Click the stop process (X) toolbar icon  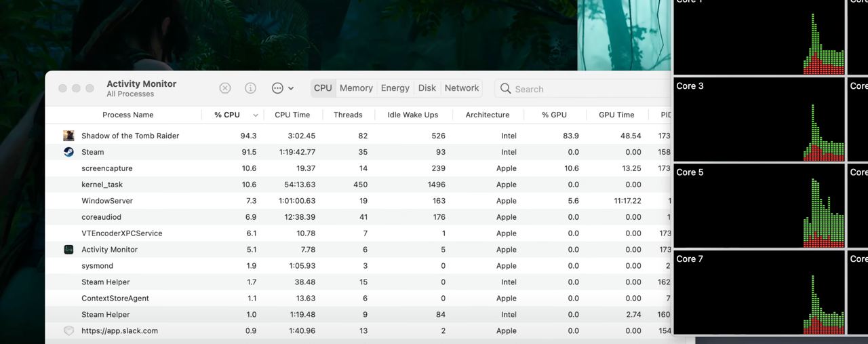coord(225,88)
